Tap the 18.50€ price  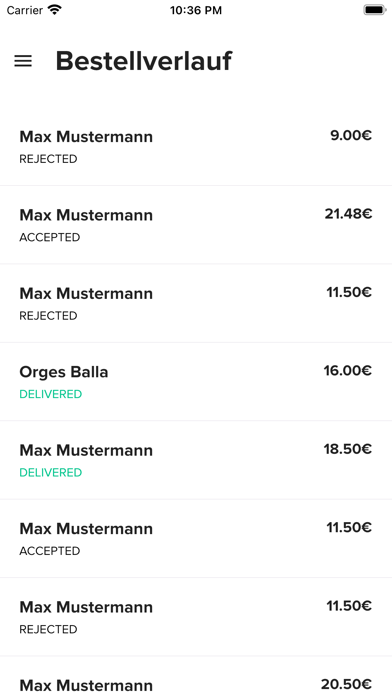point(348,449)
